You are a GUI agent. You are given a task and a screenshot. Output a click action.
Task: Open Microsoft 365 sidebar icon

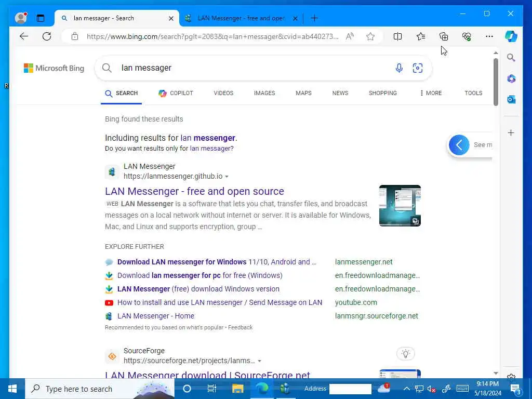[511, 79]
